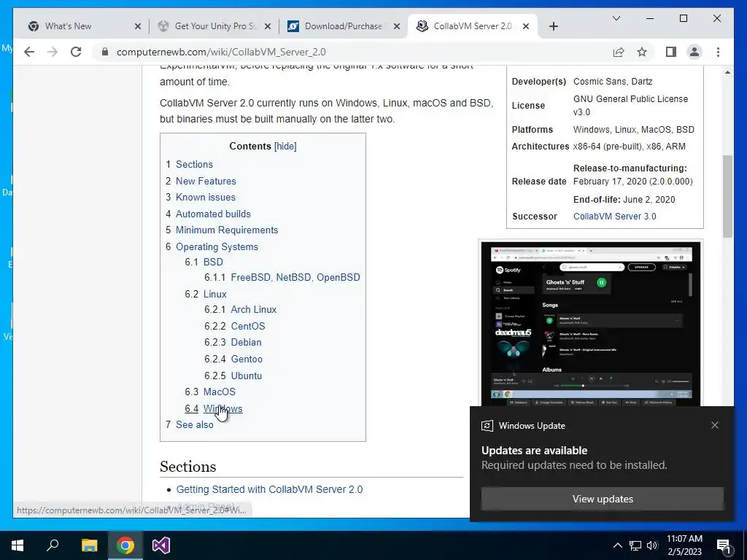Go to CentOS entry
Screen dimensions: 747x560
pyautogui.click(x=248, y=326)
